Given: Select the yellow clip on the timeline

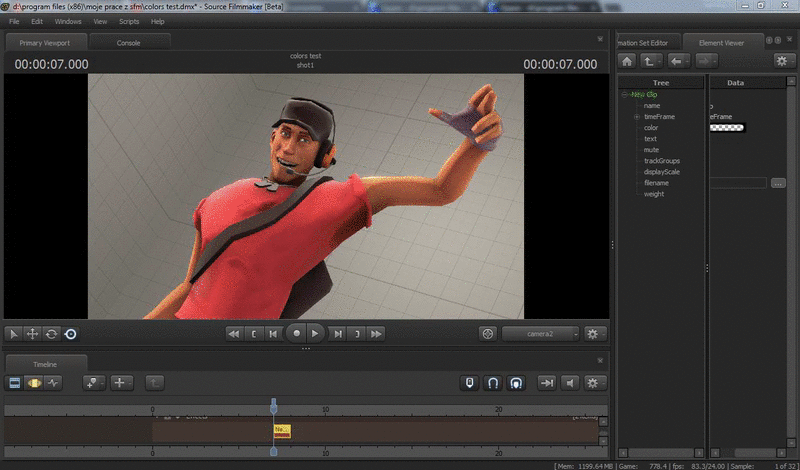Looking at the screenshot, I should [x=282, y=430].
